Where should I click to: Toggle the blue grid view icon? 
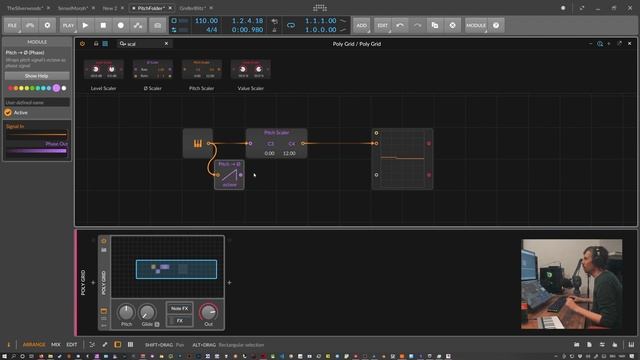click(105, 44)
